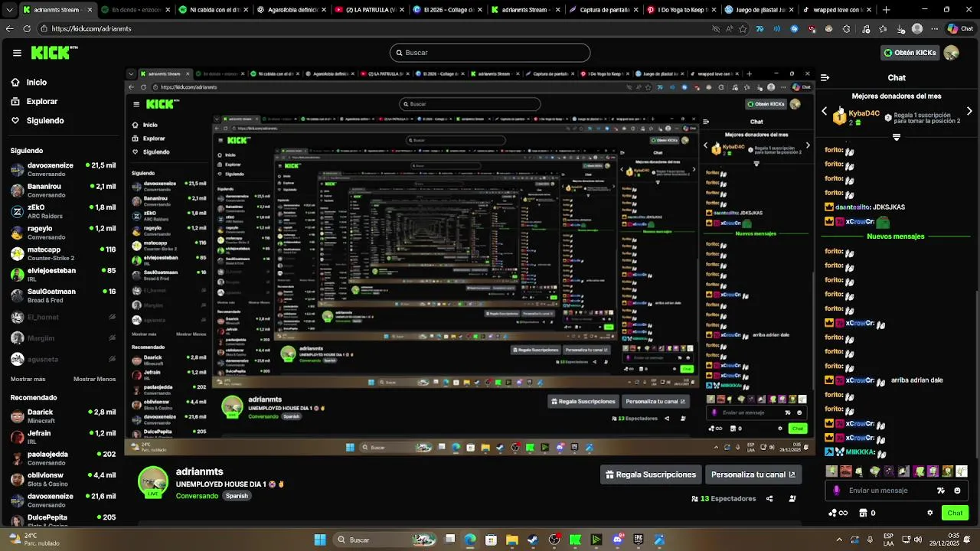Viewport: 980px width, 551px height.
Task: Open the user profile avatar menu
Action: tap(952, 53)
